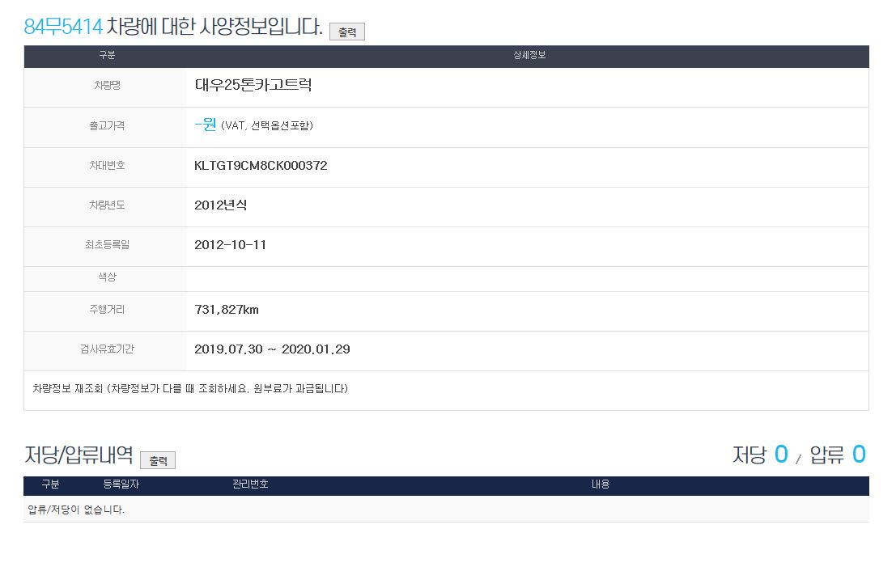The height and width of the screenshot is (588, 896).
Task: Click the 내용 column header
Action: (600, 484)
